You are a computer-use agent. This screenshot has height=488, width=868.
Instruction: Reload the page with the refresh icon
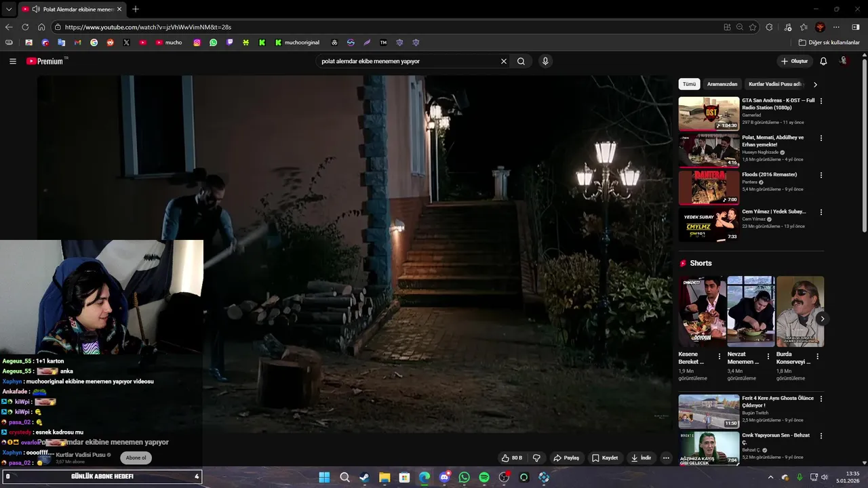tap(25, 27)
